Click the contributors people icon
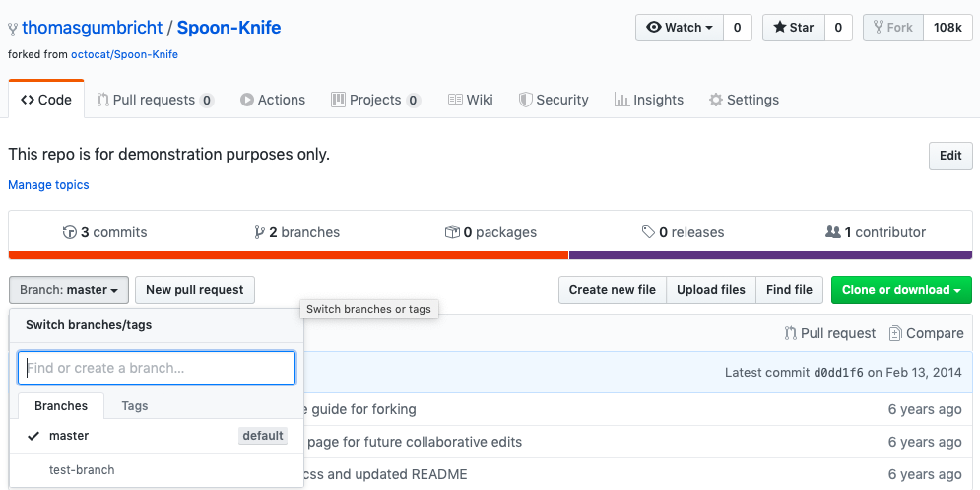 (833, 232)
